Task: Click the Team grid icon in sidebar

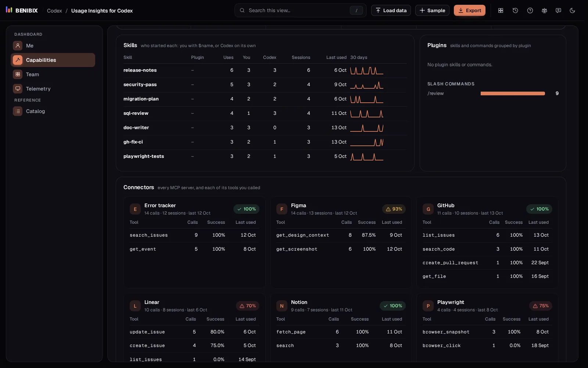Action: point(18,74)
